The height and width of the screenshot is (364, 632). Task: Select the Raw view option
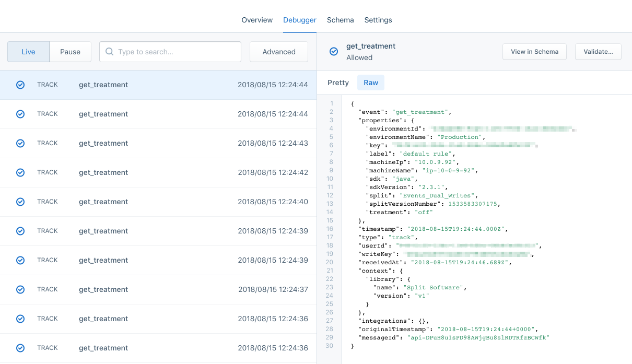pos(370,83)
